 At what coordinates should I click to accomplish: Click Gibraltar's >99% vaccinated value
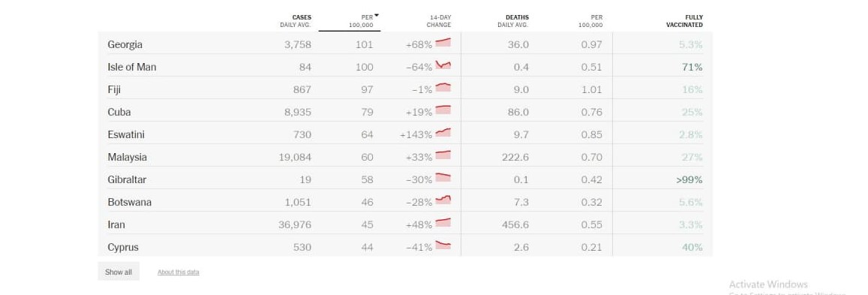[689, 180]
